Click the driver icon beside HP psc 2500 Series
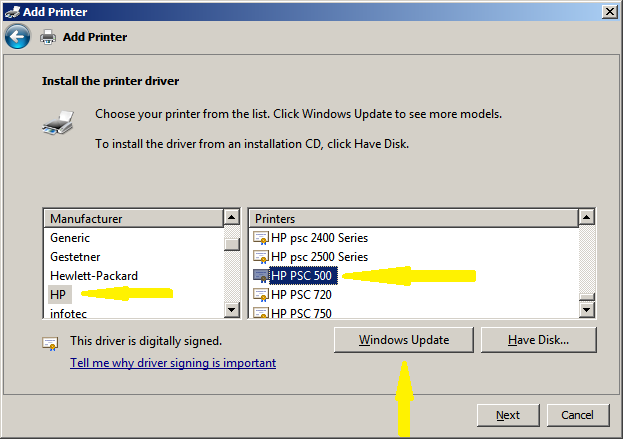 261,257
